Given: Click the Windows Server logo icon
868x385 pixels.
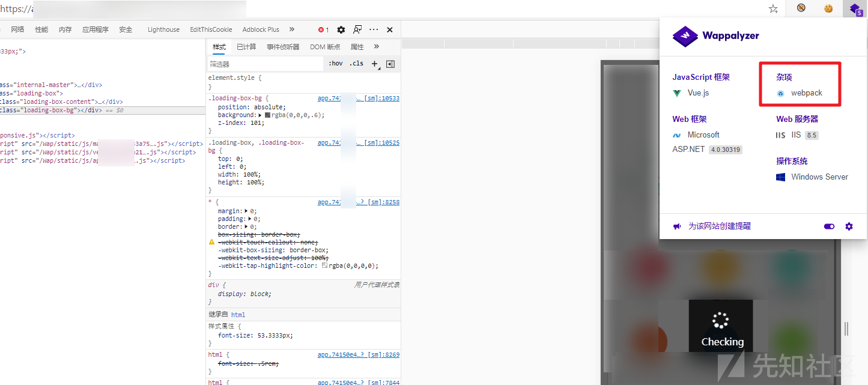Looking at the screenshot, I should 780,177.
